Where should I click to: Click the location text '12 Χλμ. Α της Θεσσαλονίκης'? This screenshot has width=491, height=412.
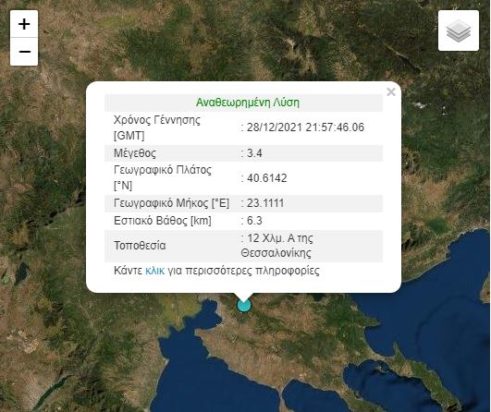coord(277,246)
